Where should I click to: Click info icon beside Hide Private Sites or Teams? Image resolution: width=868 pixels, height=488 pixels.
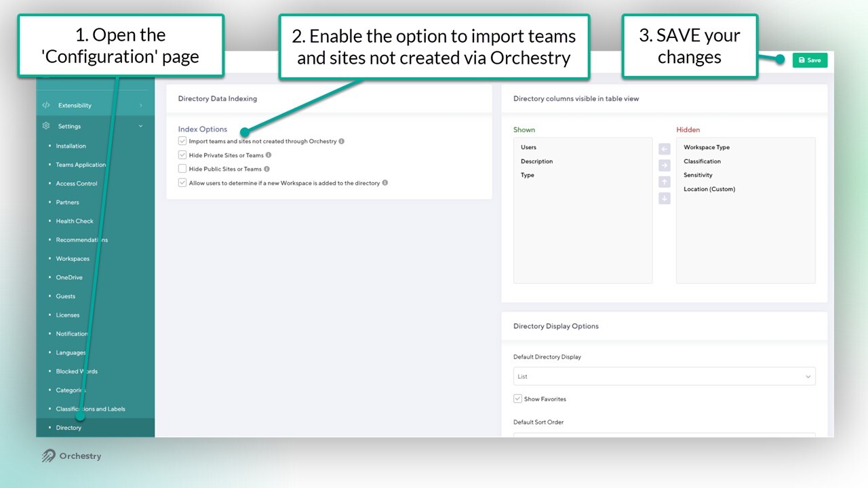(269, 155)
